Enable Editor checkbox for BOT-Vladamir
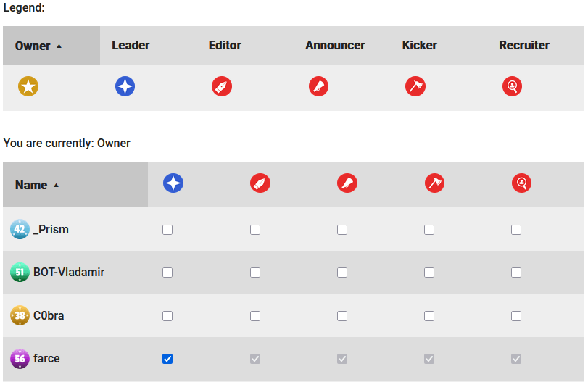This screenshot has width=588, height=382. click(255, 273)
